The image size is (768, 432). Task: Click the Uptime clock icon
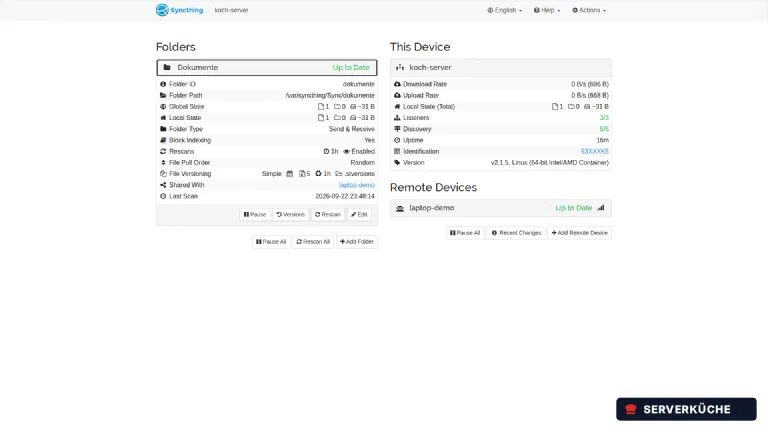397,140
